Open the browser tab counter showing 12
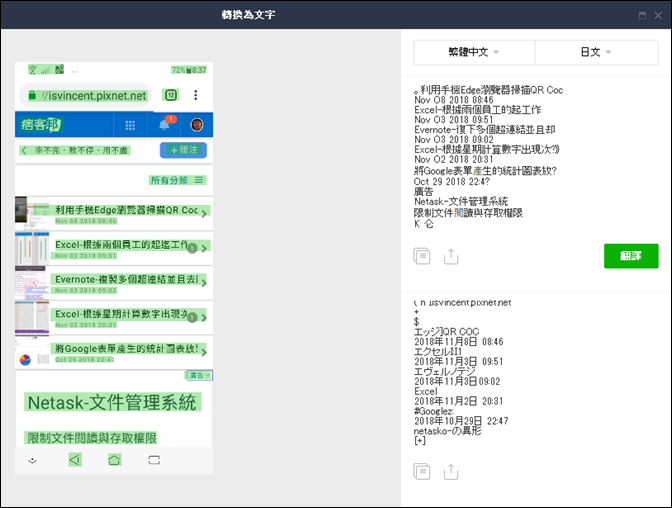The height and width of the screenshot is (508, 672). [x=171, y=95]
